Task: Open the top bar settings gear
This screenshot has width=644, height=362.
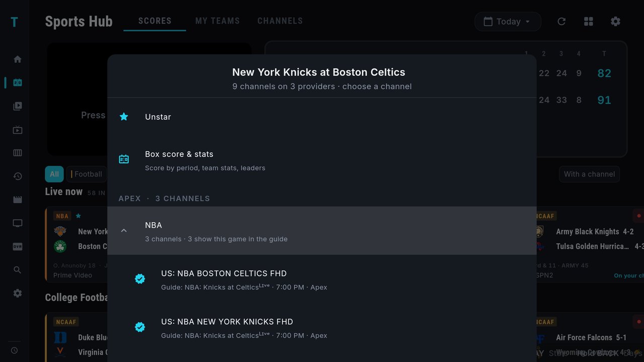Action: 615,22
